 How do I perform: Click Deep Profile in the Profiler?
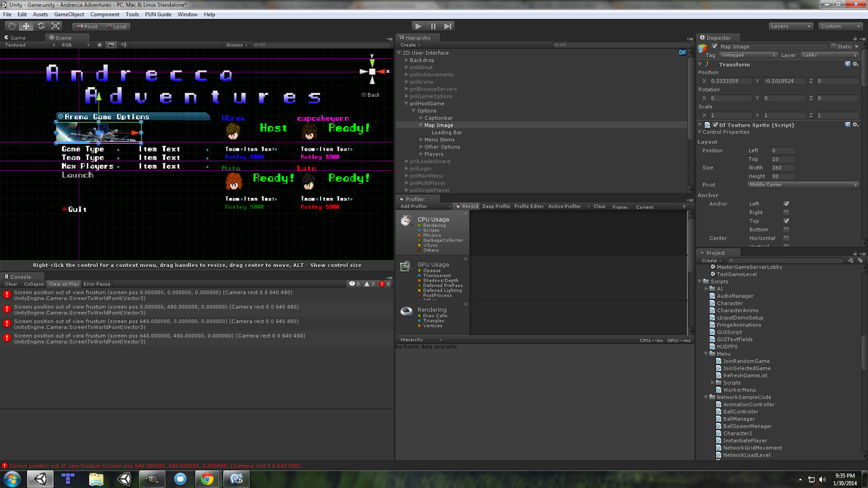[496, 207]
